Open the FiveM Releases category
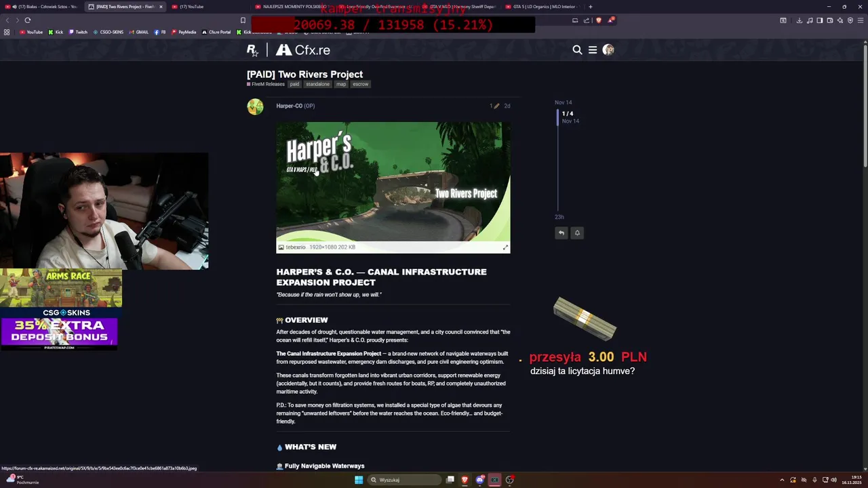 pyautogui.click(x=266, y=84)
